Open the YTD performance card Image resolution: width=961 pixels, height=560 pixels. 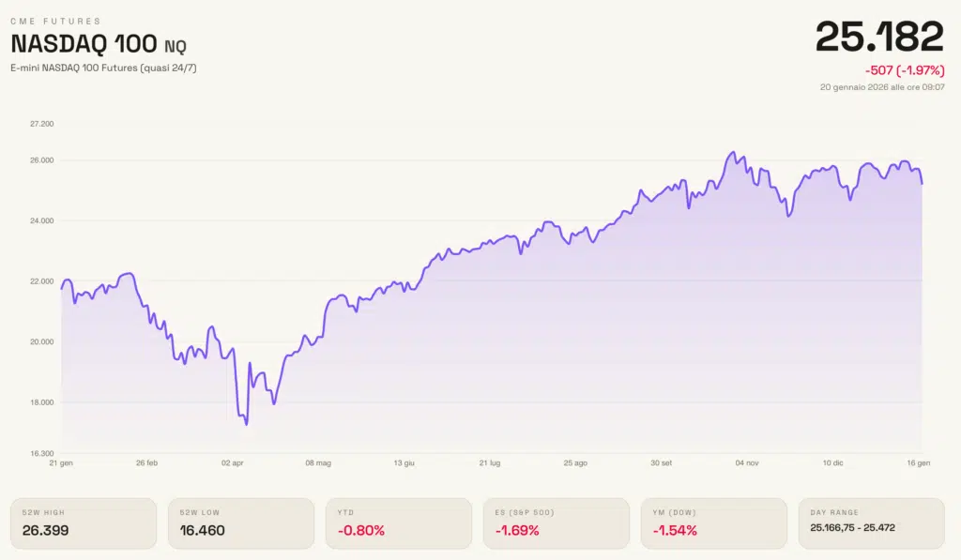click(x=398, y=523)
